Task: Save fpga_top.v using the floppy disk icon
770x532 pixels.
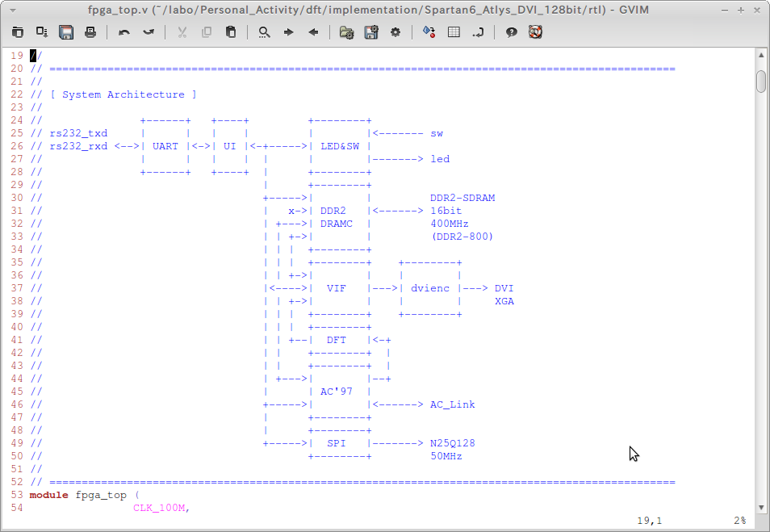Action: (66, 32)
